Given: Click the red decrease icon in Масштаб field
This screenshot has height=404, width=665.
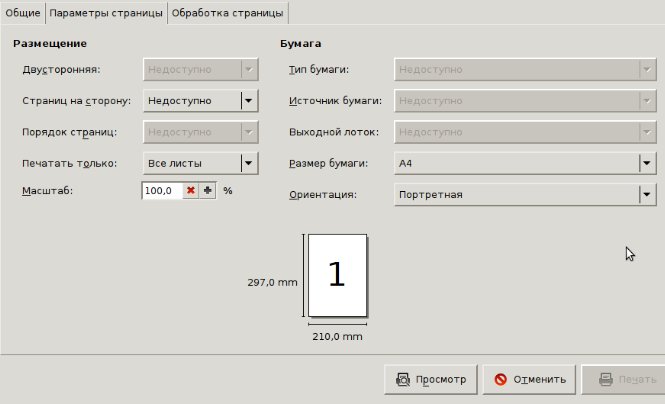Looking at the screenshot, I should coord(190,191).
